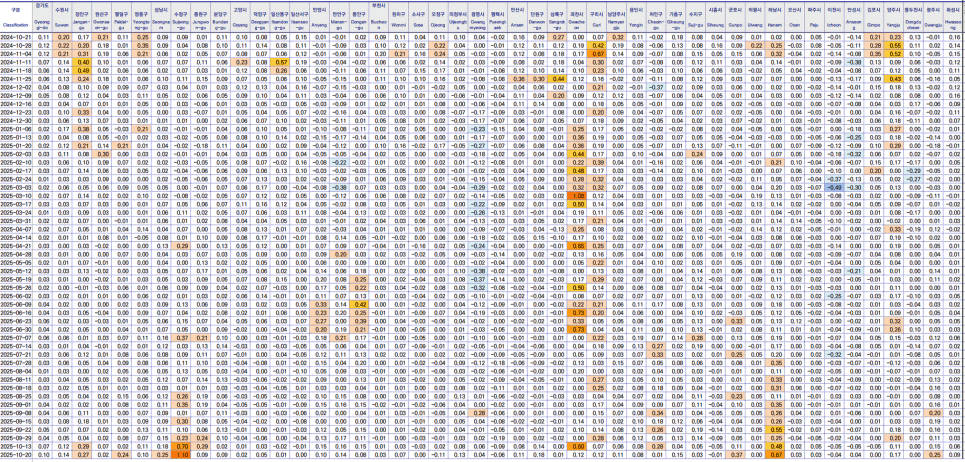Select the 0.37 cell in 2025-07-07 row
The width and height of the screenshot is (965, 462).
click(x=182, y=337)
